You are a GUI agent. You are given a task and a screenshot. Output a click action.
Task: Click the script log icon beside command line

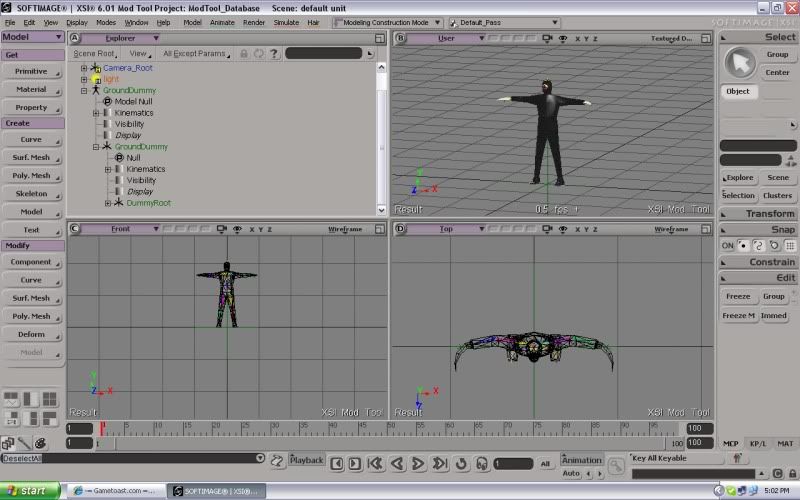click(x=277, y=461)
